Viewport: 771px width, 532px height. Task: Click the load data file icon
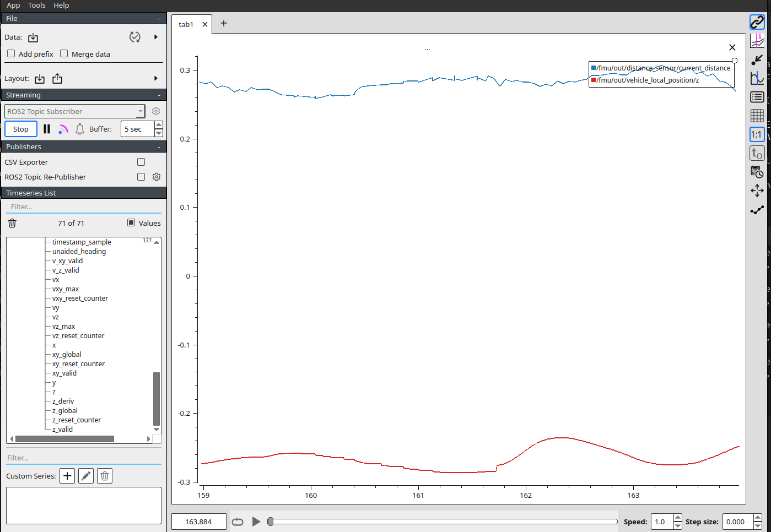tap(33, 37)
